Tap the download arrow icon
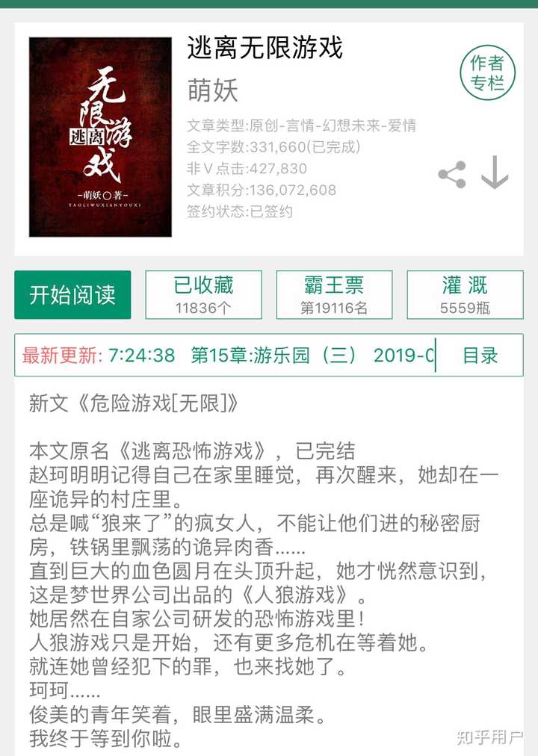 [495, 173]
